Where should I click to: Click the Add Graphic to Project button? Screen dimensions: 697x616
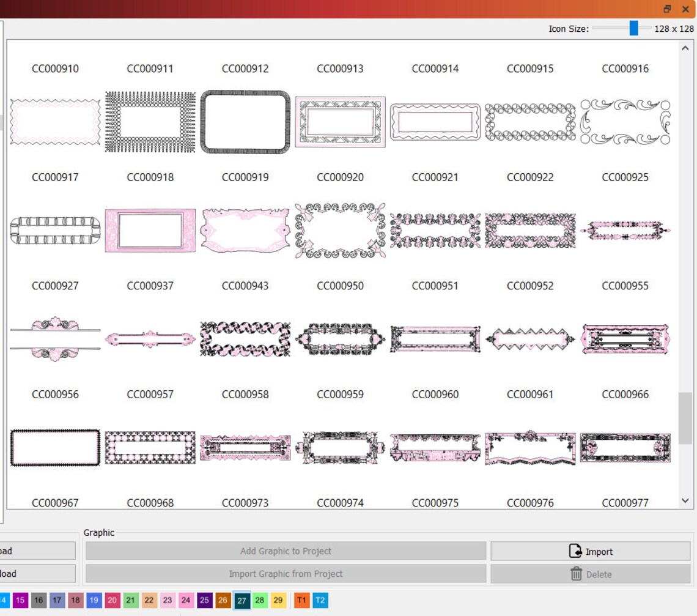pyautogui.click(x=286, y=551)
